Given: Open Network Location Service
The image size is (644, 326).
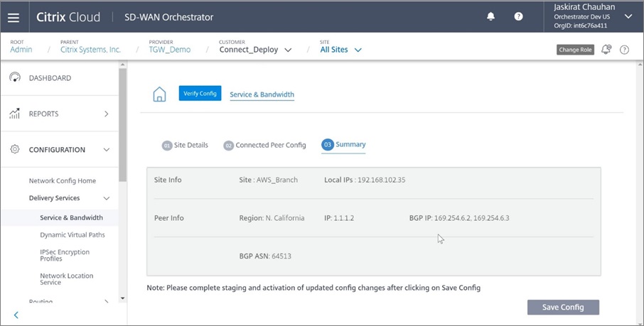Looking at the screenshot, I should (x=67, y=279).
